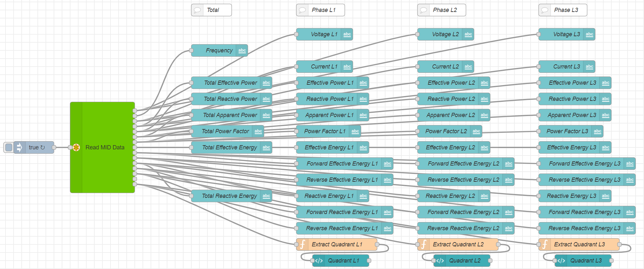Select the Power Factor L2 node

(x=450, y=131)
